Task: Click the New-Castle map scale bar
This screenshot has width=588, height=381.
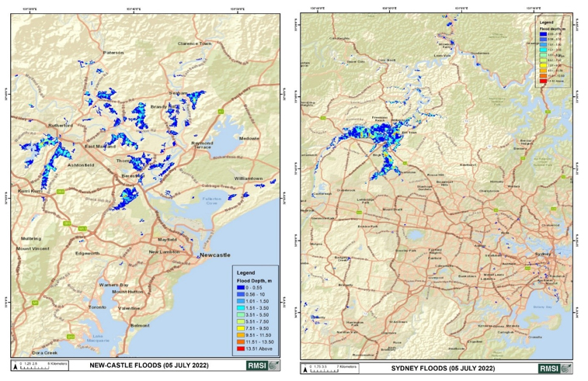Action: pos(41,365)
